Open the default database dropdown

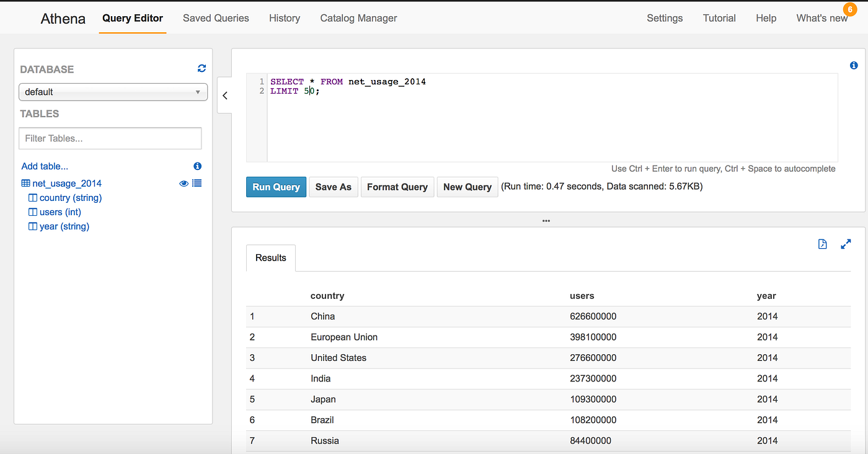[113, 91]
